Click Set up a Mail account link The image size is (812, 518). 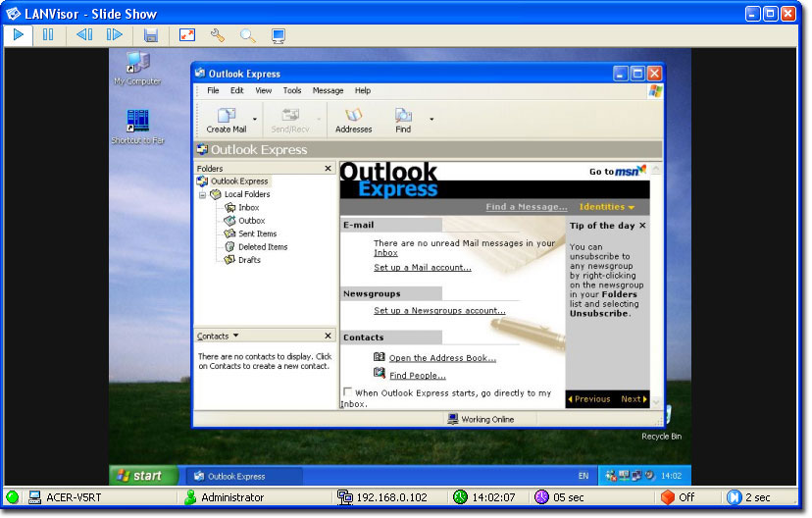pos(423,267)
